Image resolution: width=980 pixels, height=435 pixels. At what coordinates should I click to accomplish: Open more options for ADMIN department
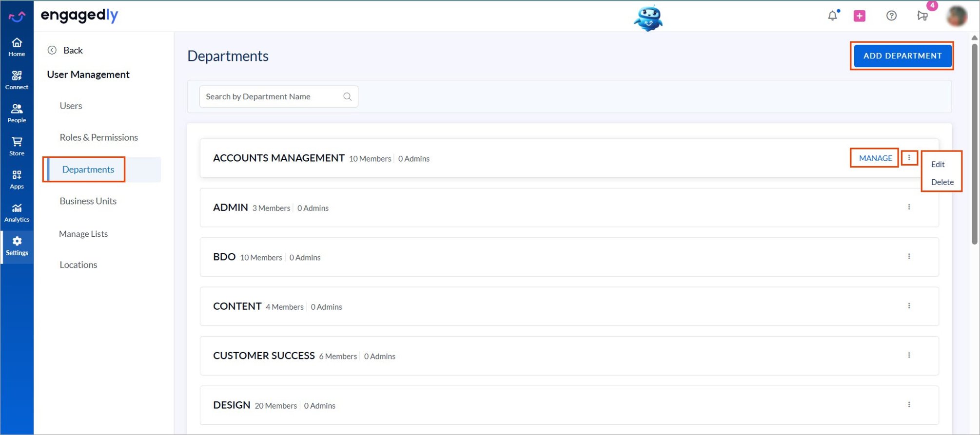click(909, 207)
